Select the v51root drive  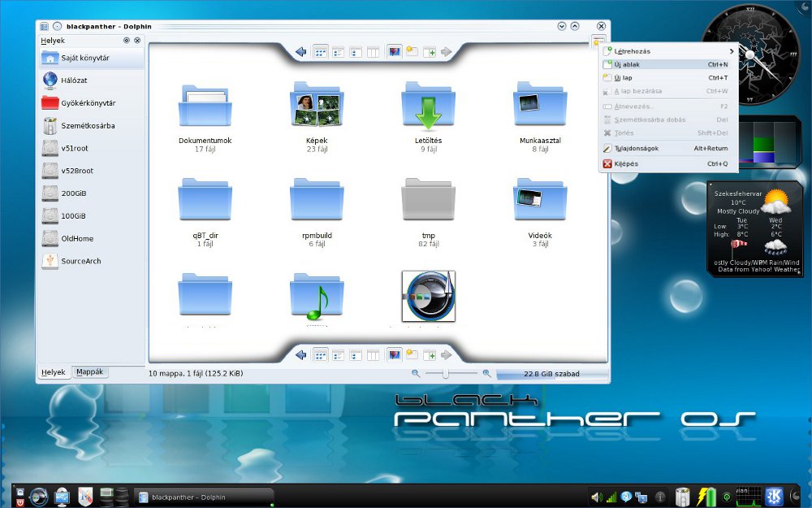(92, 148)
